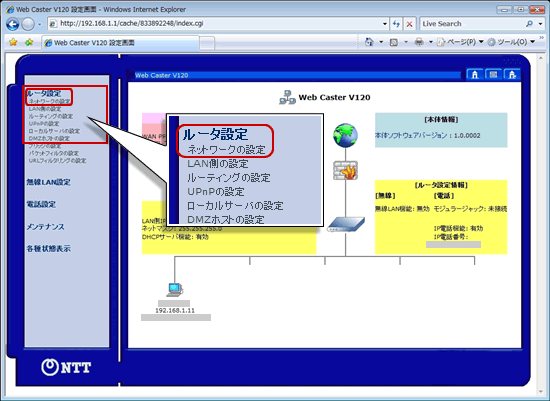Screen dimensions: 550x401
Task: Click the globe Internet icon in diagram
Action: (x=346, y=135)
